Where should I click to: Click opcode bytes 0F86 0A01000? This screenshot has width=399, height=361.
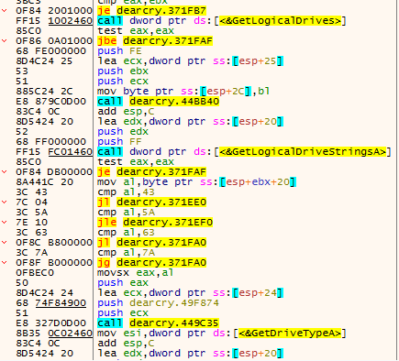[54, 41]
